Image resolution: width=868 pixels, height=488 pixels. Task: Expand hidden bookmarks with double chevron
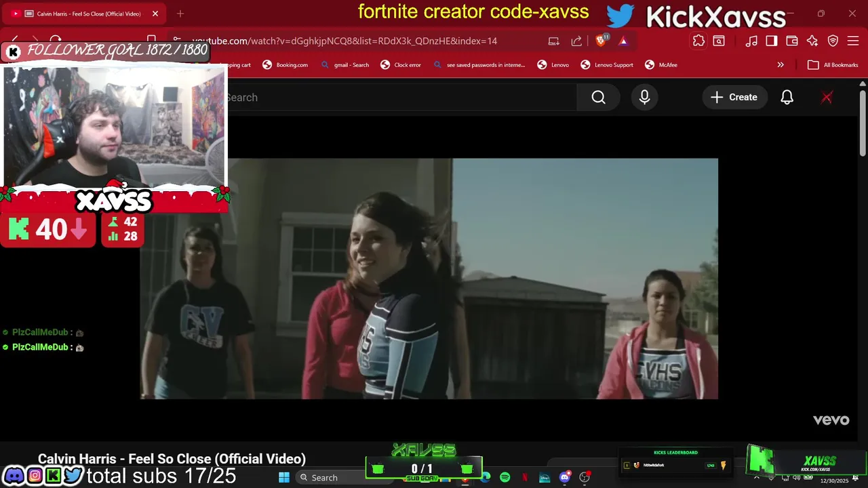click(x=781, y=65)
